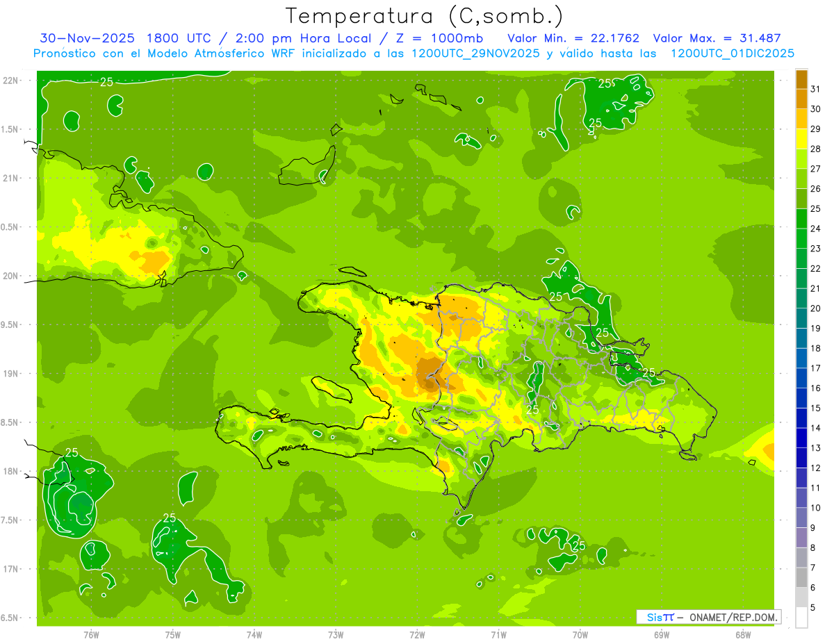834x644 pixels.
Task: Select the yellow legend swatch between 28 and 29
Action: (801, 139)
